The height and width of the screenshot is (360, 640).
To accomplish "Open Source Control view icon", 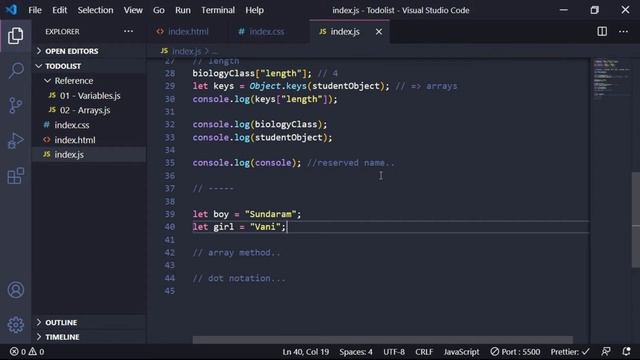I will [x=16, y=105].
